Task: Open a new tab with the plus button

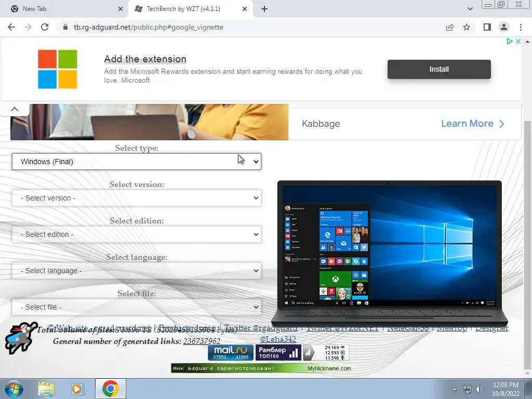Action: [264, 9]
